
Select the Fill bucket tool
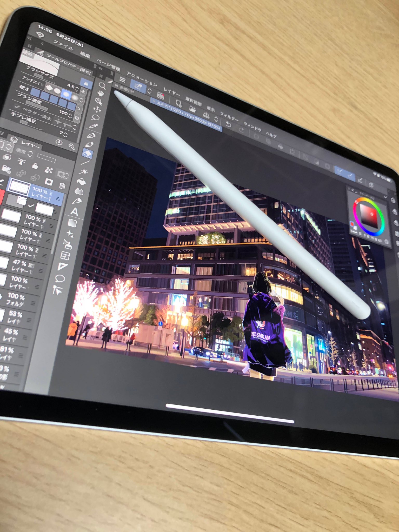pos(81,181)
